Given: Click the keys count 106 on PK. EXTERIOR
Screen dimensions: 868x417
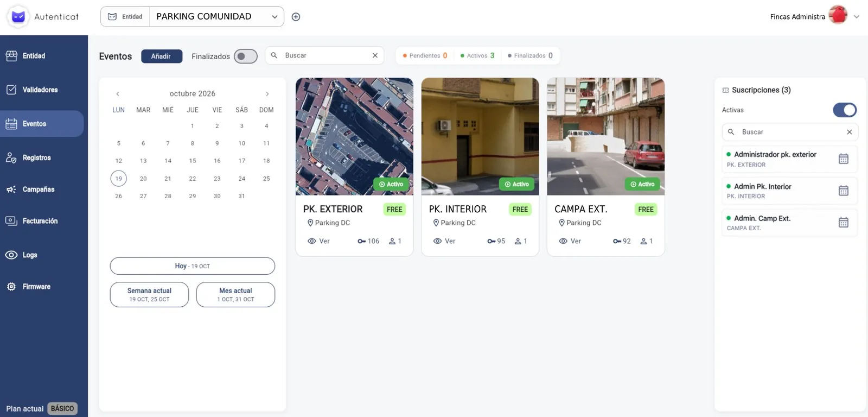Looking at the screenshot, I should (x=368, y=241).
